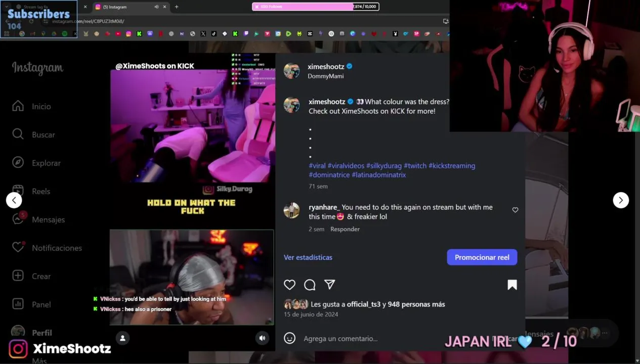The height and width of the screenshot is (364, 640).
Task: Open DommyMami audio link under username
Action: pos(326,76)
